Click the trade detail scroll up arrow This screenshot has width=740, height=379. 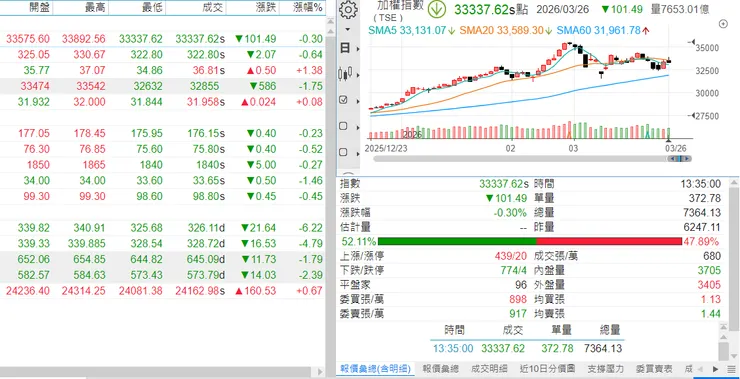(723, 337)
